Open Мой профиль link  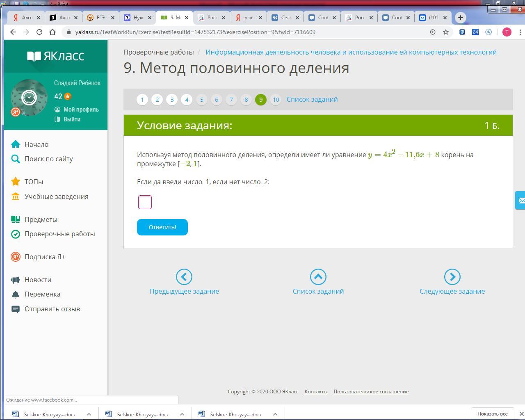point(81,110)
